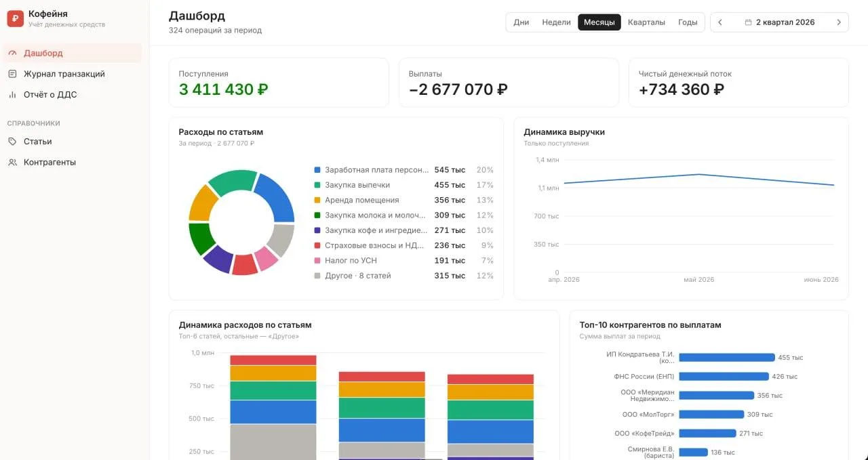The image size is (868, 460).
Task: Click the Поступления value 3 411 430 ₽
Action: 224,89
